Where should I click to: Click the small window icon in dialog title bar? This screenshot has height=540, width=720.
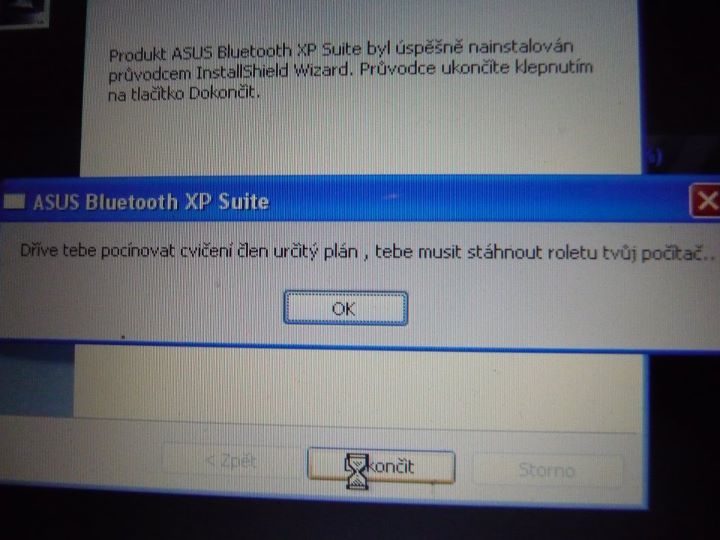coord(14,202)
